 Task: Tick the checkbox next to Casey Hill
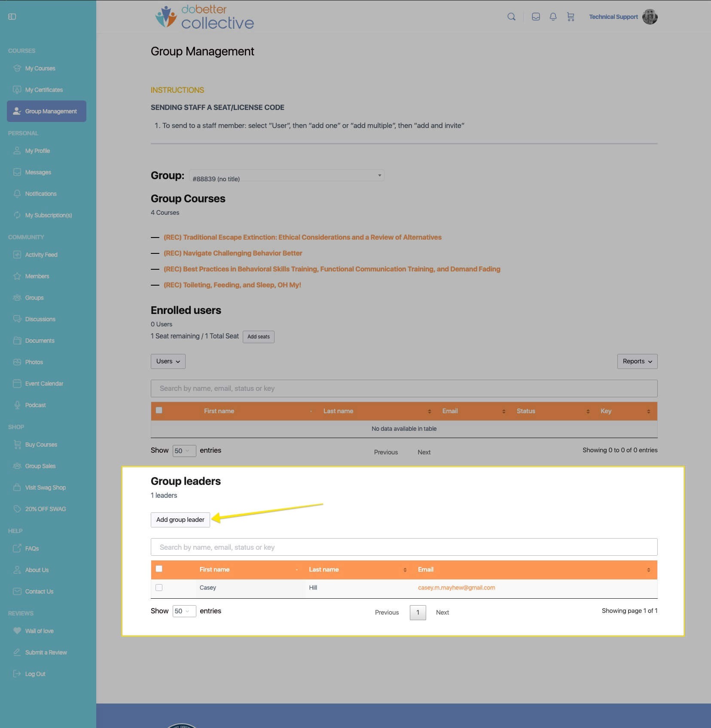coord(159,588)
